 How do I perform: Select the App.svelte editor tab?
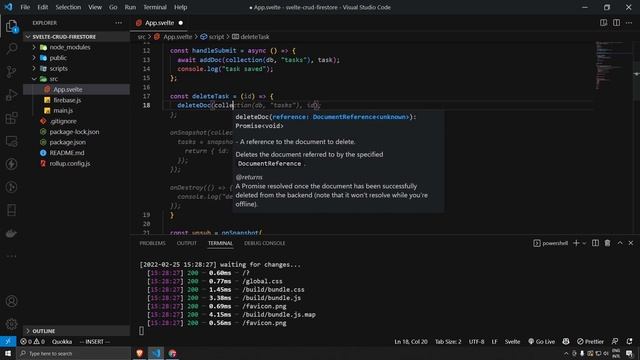[x=160, y=23]
